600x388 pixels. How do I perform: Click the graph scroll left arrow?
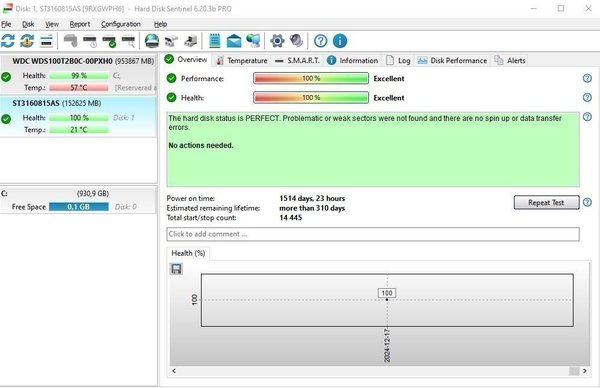(174, 371)
